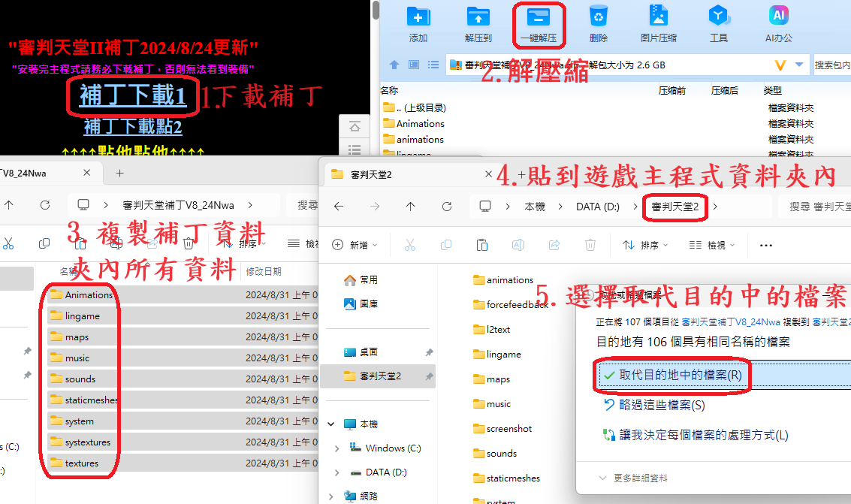Image resolution: width=851 pixels, height=504 pixels.
Task: Click the Paste icon in 審判天堂2 toolbar
Action: pos(482,245)
